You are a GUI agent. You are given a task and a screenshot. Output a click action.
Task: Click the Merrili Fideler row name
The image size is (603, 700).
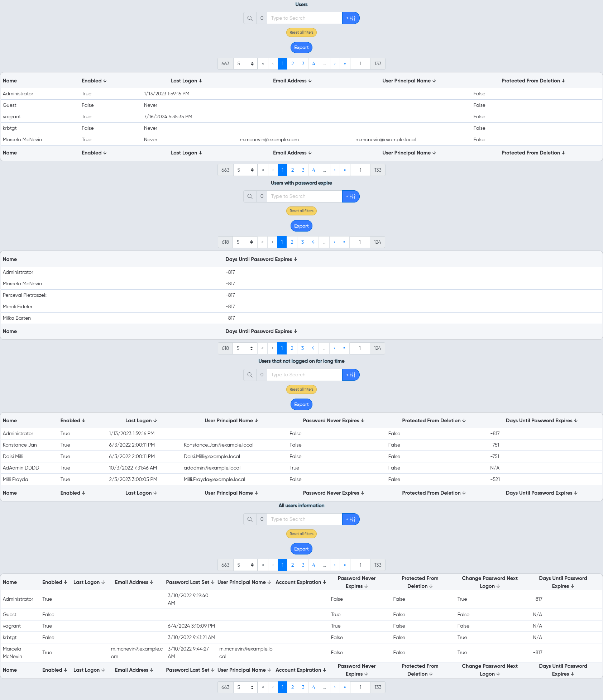pos(18,306)
